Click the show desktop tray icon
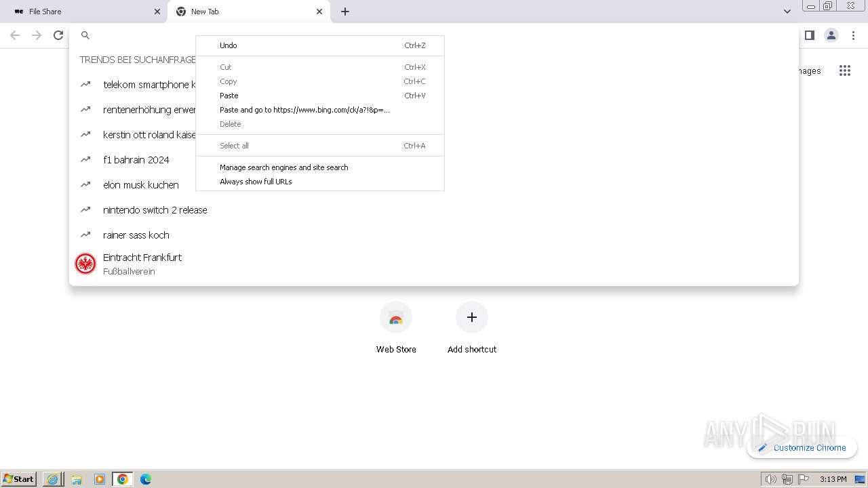Screen dimensions: 868x488 pos(860,479)
